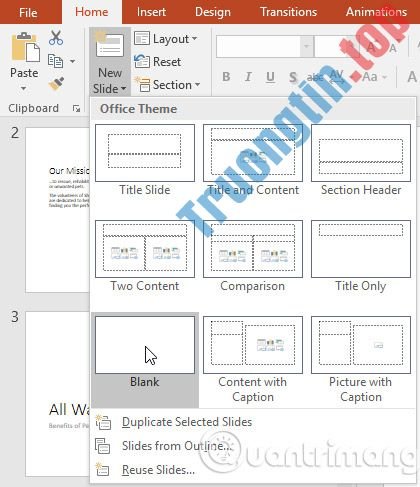Click the Slides from Outline icon
This screenshot has height=487, width=420.
tap(103, 446)
